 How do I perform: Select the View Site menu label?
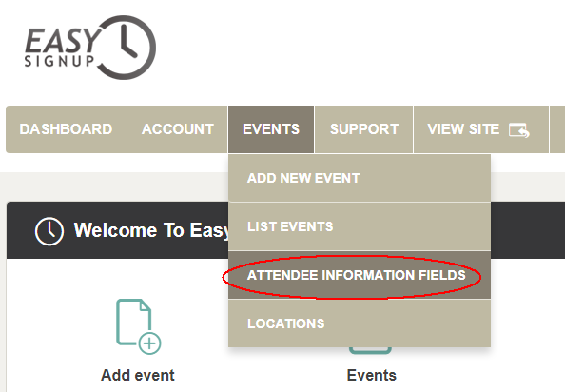tap(463, 129)
